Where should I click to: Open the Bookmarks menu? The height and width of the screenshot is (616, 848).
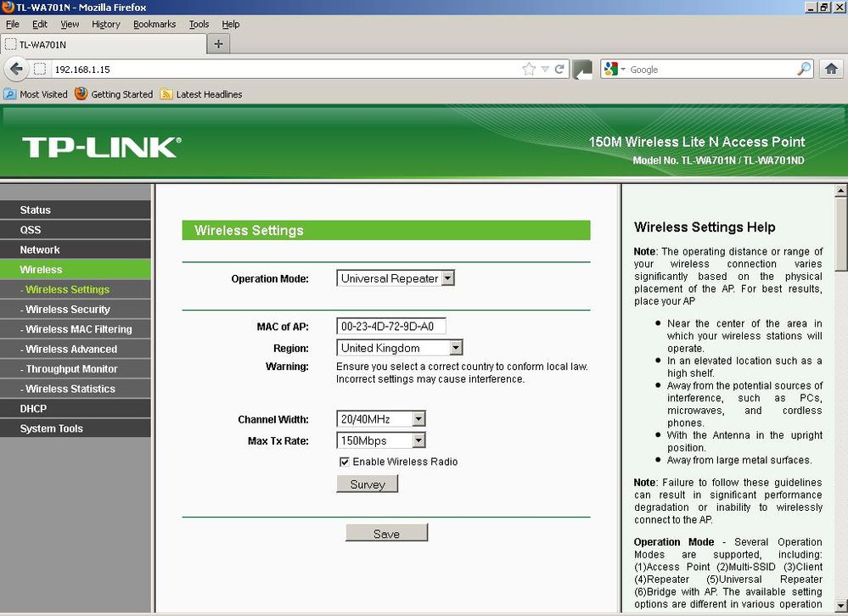[x=154, y=25]
